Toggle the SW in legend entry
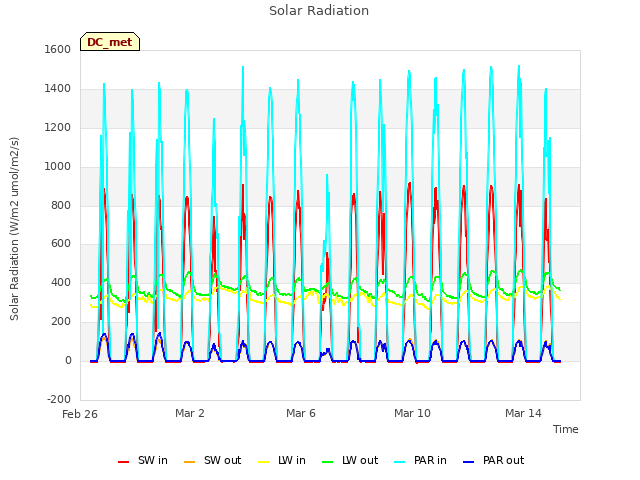 pyautogui.click(x=143, y=460)
